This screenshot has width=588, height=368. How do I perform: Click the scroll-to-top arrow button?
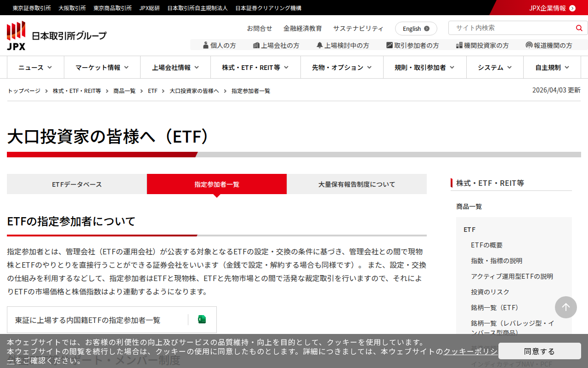pos(566,307)
